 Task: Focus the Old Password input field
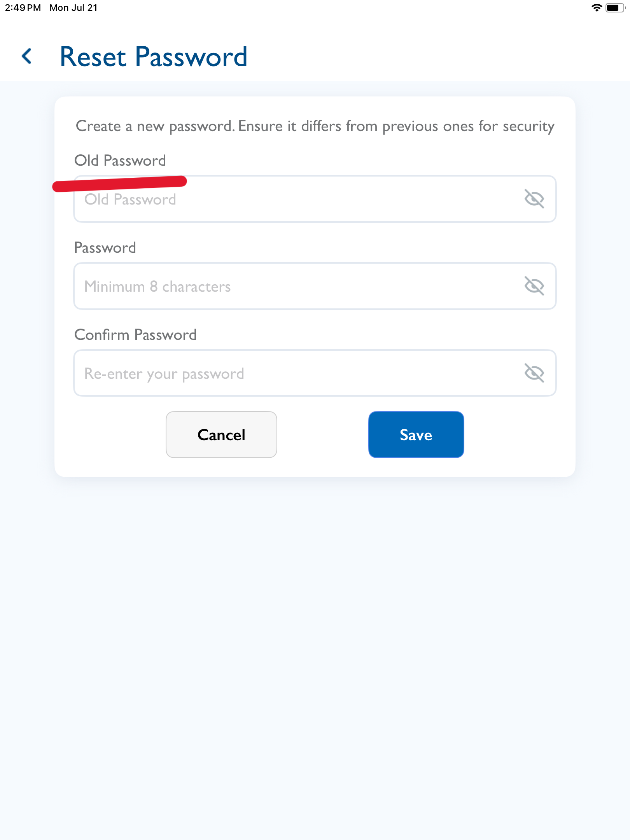point(315,199)
